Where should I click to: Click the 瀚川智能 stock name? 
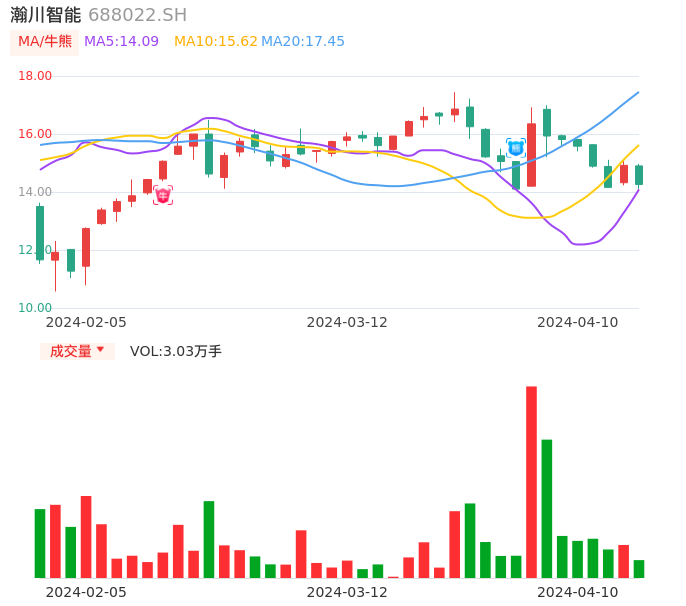click(45, 15)
